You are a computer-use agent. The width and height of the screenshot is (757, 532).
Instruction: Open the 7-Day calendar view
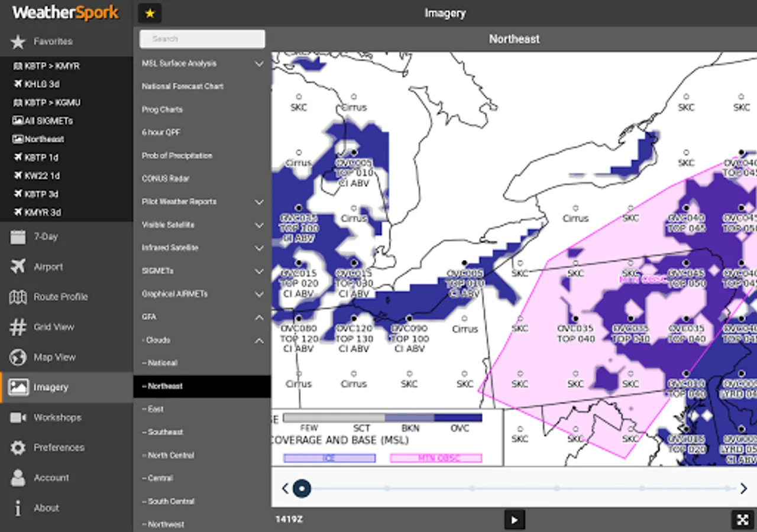tap(46, 236)
